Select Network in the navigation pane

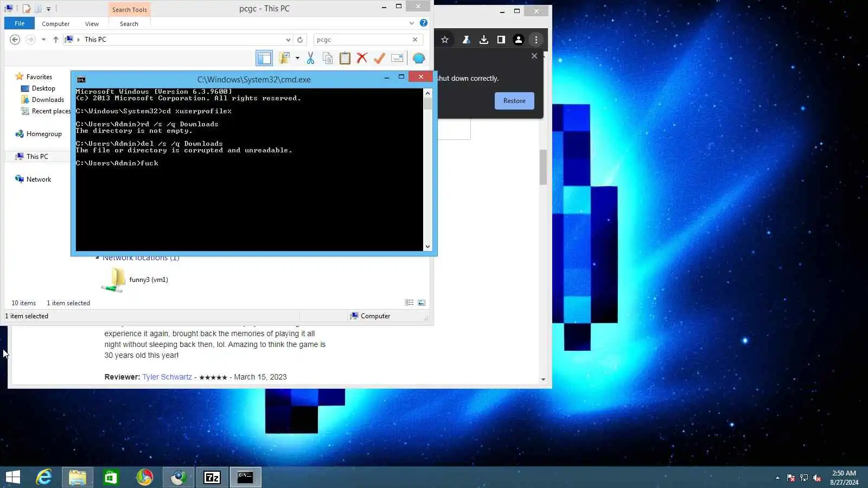39,179
